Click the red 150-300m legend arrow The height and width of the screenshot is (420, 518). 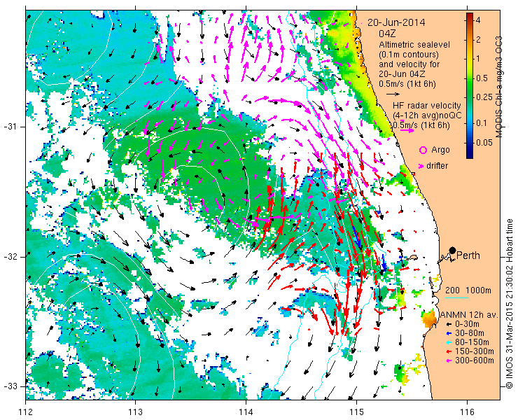coord(448,351)
